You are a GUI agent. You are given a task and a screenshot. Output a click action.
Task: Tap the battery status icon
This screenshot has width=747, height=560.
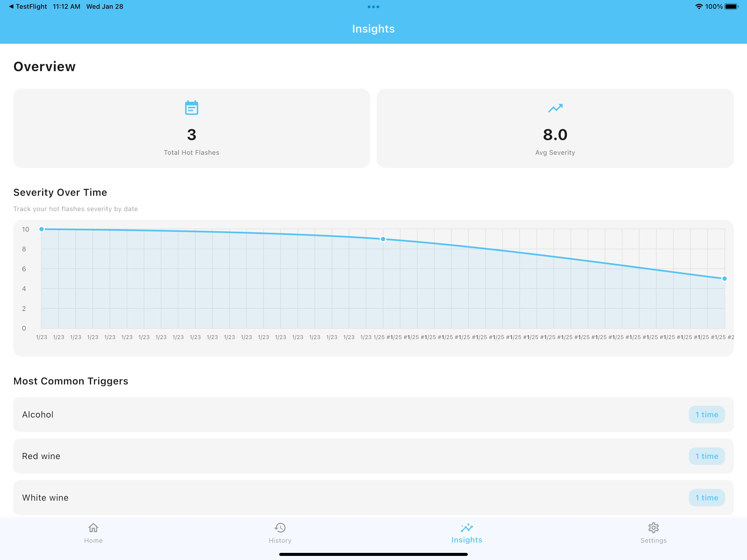(x=731, y=6)
